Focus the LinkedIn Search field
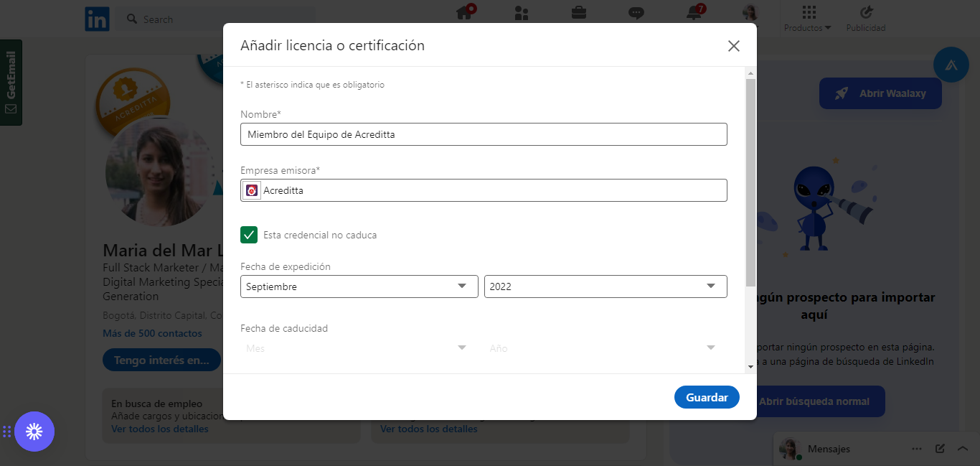 point(216,19)
